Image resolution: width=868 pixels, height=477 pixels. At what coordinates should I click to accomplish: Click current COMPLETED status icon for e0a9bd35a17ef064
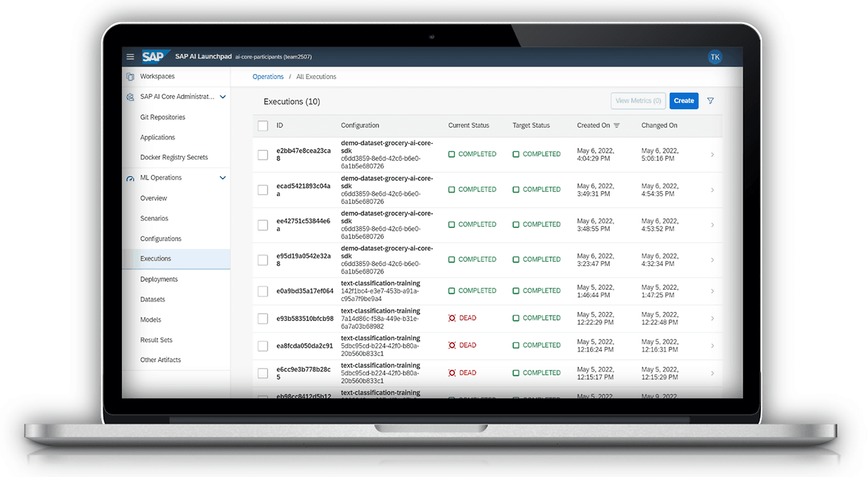point(452,291)
